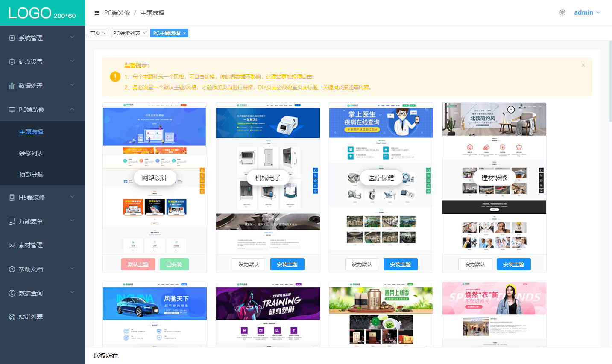Click the 网络设计 theme label
Viewport: 612px width, 364px height.
(x=155, y=178)
